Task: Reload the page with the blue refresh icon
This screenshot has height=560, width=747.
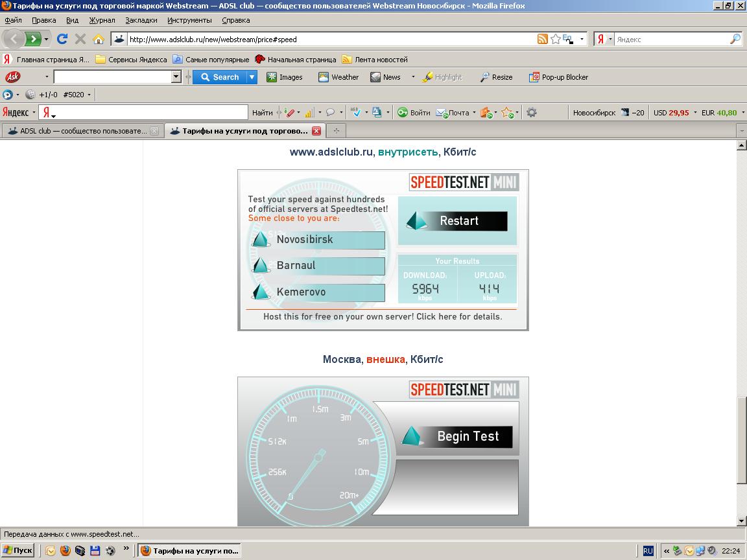Action: tap(62, 39)
